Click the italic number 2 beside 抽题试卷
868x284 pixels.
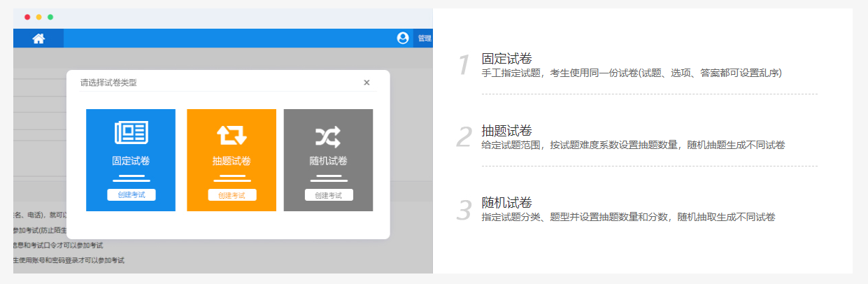tap(464, 138)
